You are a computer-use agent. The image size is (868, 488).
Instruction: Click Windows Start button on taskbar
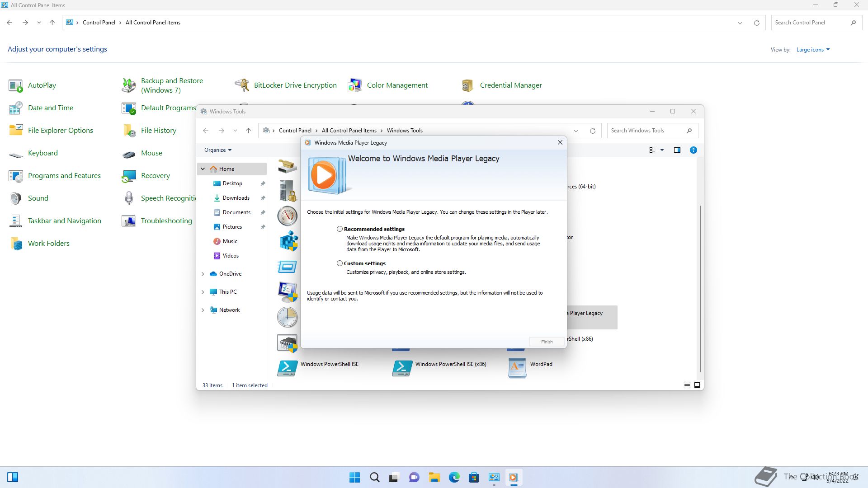(x=355, y=477)
